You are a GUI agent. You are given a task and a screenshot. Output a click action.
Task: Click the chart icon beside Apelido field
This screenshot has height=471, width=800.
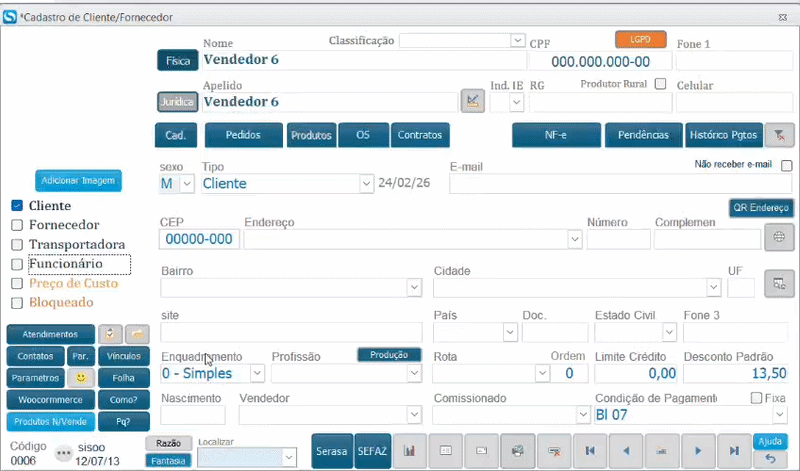coord(472,100)
